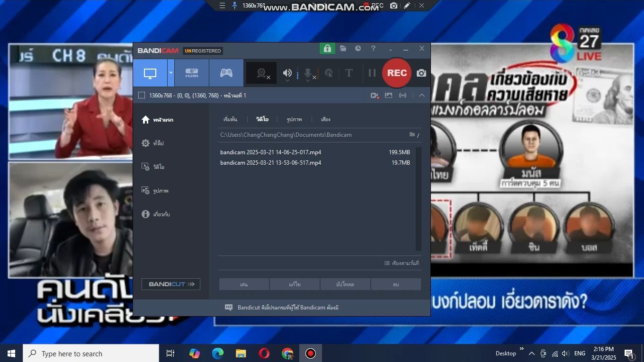
Task: Select bandicam 2025-03-21 14-06-25-017.mp4 file
Action: [270, 152]
